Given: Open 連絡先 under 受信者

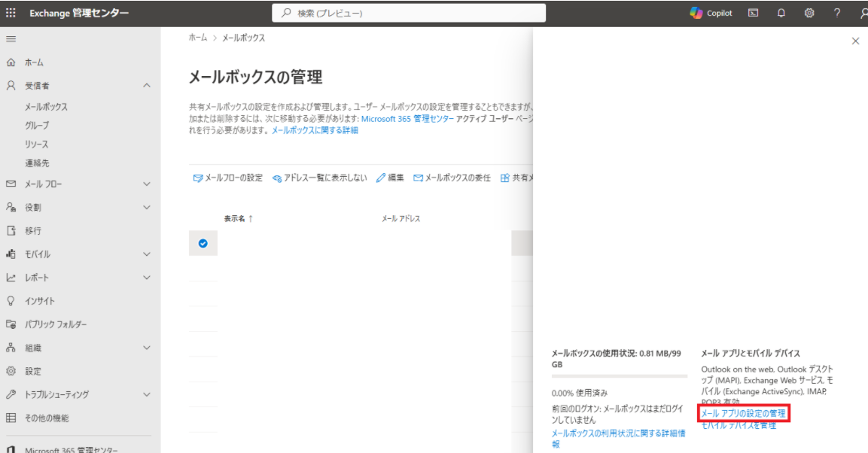Looking at the screenshot, I should (37, 163).
